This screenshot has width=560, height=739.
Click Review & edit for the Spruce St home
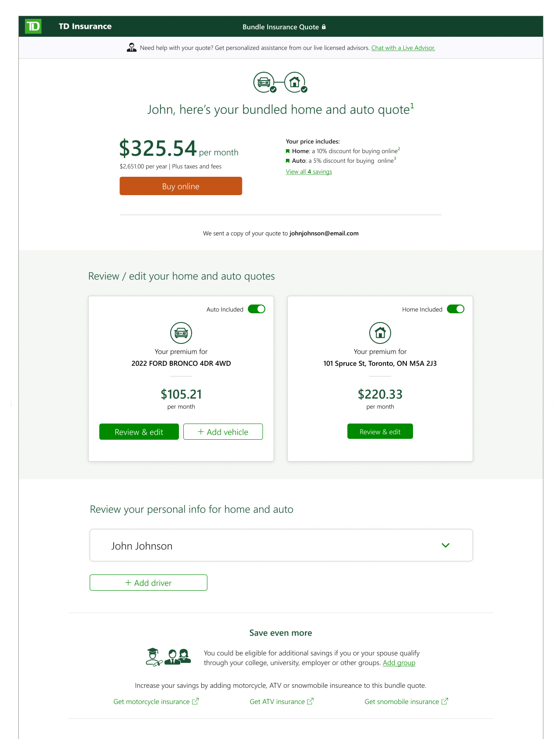click(380, 431)
